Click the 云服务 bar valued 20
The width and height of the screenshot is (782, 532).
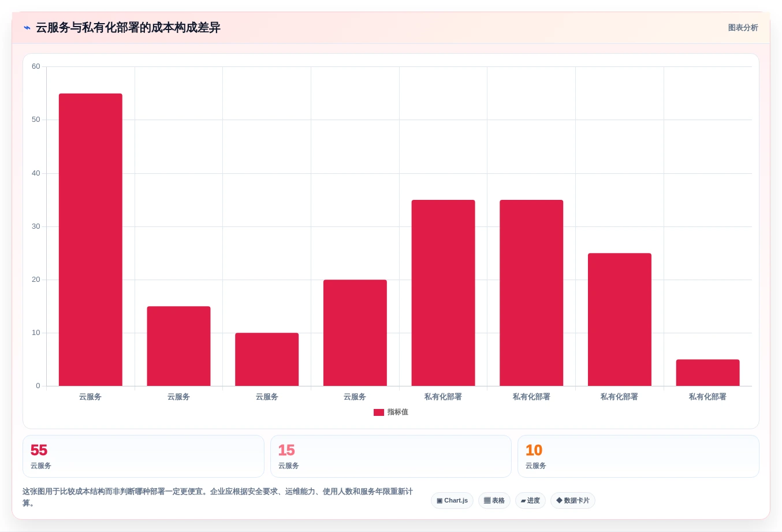355,333
